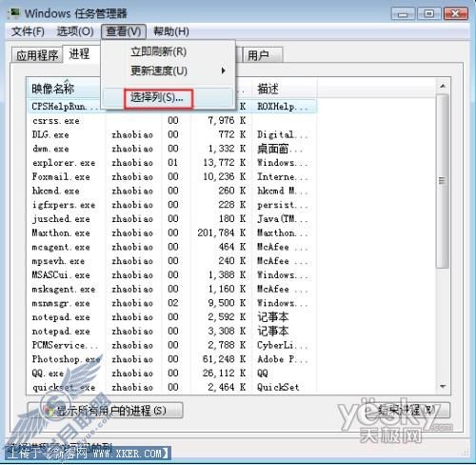The image size is (476, 465).
Task: Click 显示所有用户的进程(S) button
Action: click(x=106, y=411)
